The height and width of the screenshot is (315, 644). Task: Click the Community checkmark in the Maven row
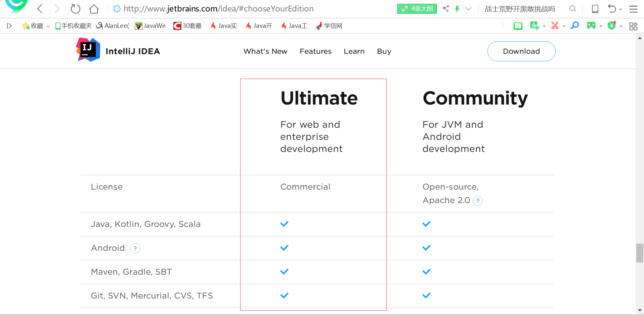tap(426, 272)
